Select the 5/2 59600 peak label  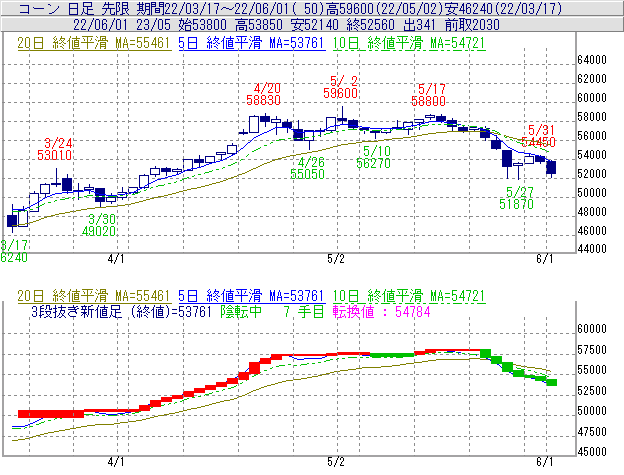[x=341, y=87]
